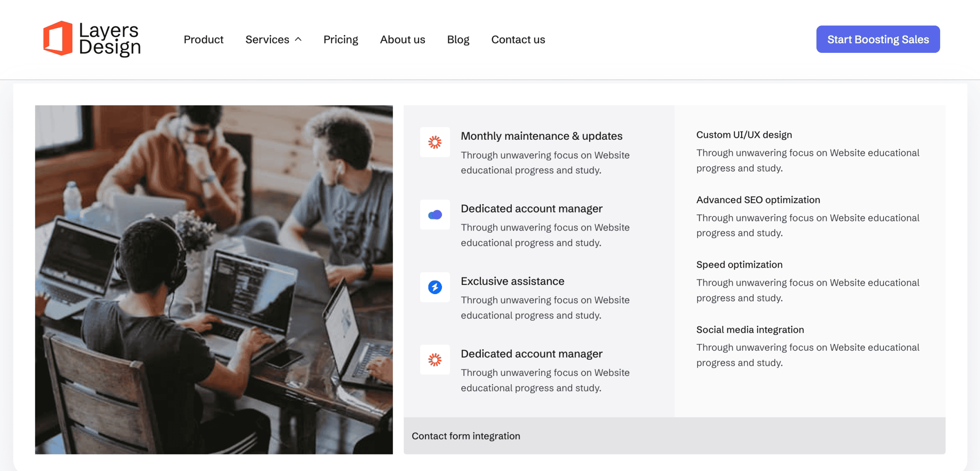This screenshot has width=980, height=471.
Task: Open the About us page
Action: coord(402,39)
